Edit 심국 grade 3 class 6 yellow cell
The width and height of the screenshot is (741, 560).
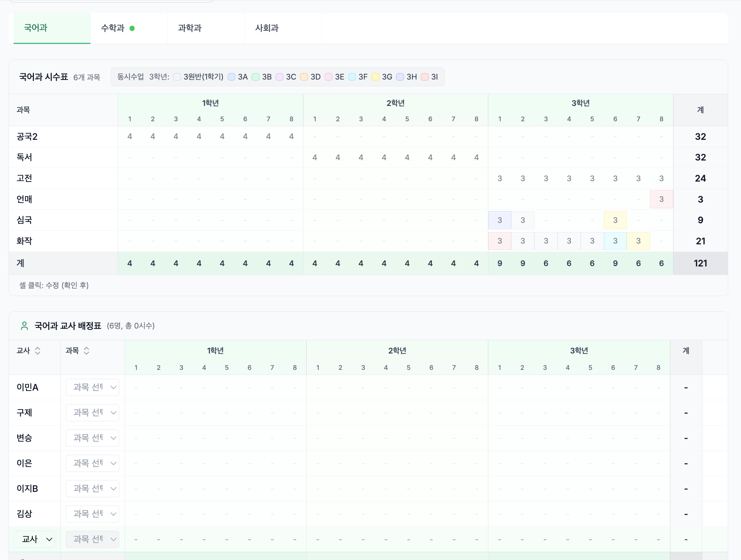click(615, 220)
